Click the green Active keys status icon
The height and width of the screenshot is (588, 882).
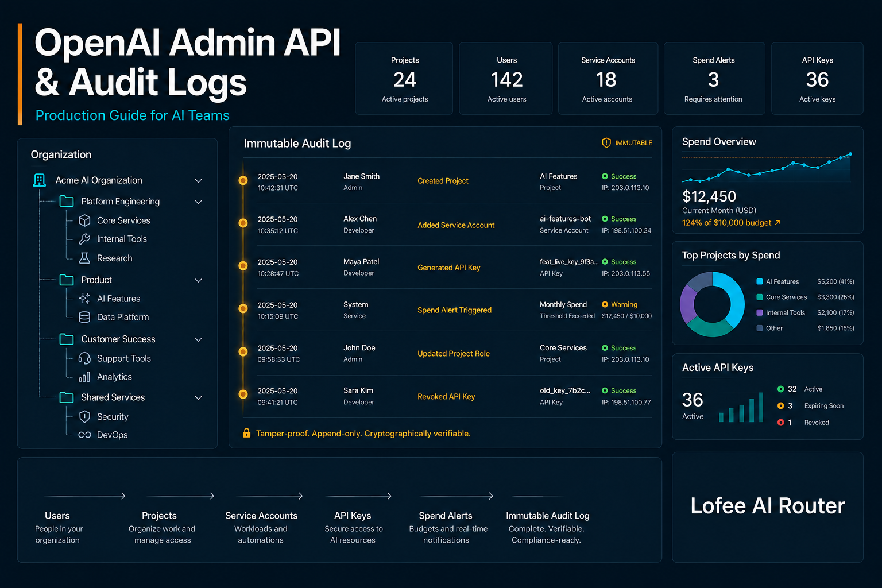[x=780, y=389]
